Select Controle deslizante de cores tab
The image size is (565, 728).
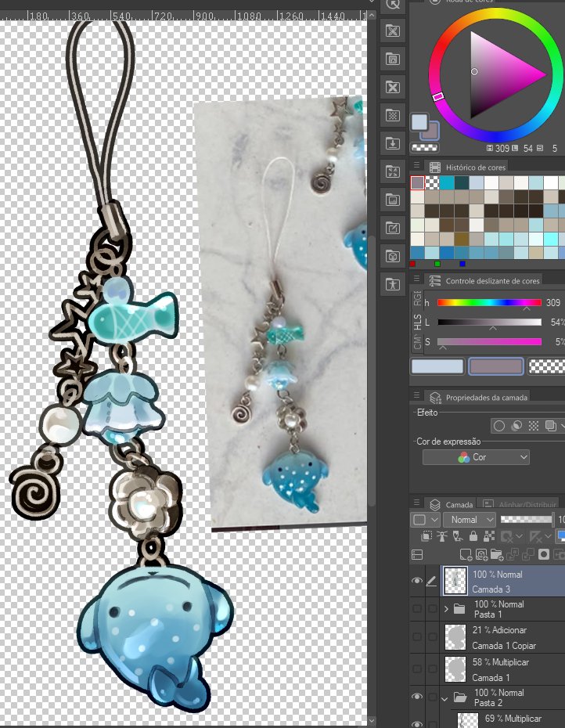[x=484, y=280]
